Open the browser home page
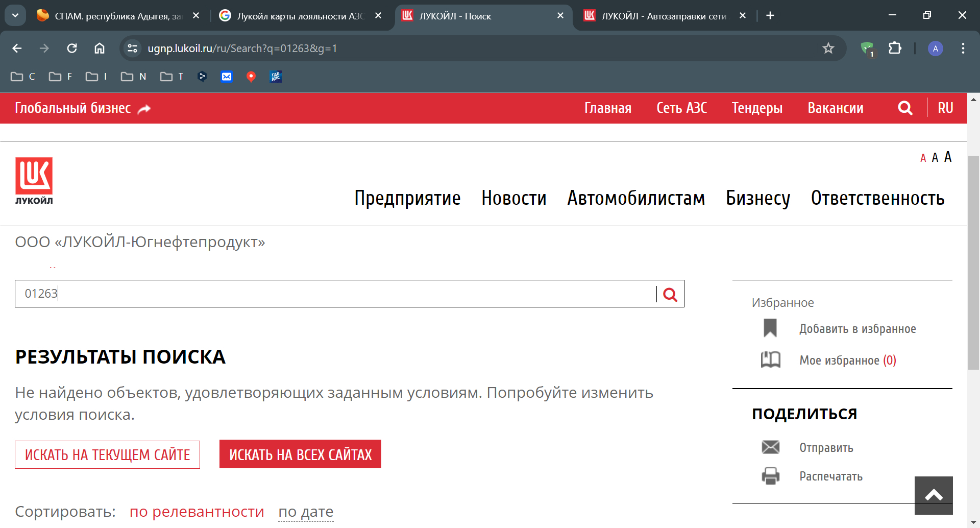The image size is (980, 528). (x=100, y=49)
